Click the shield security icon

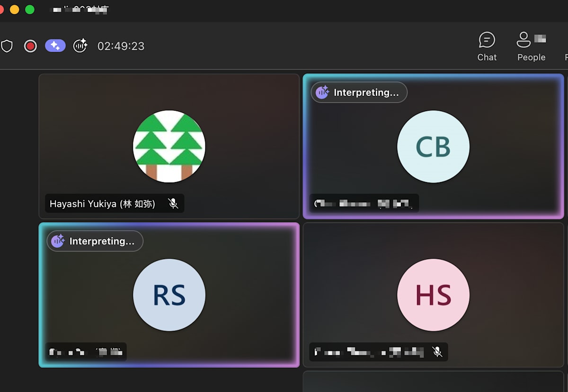click(7, 46)
